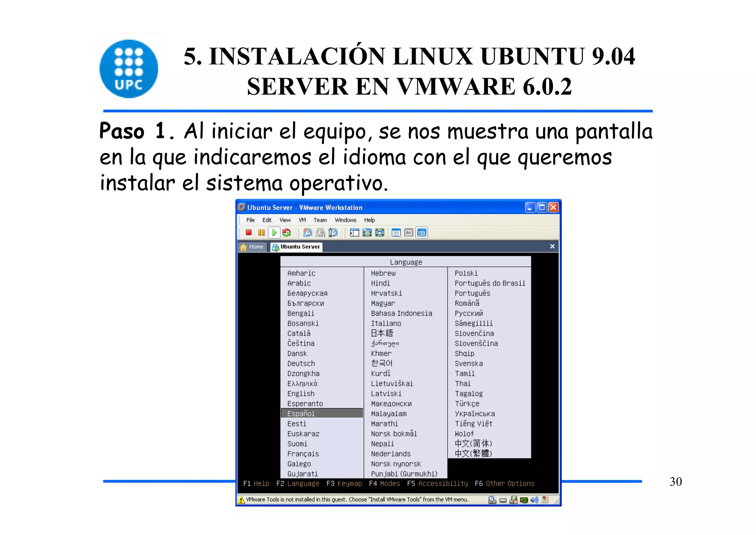The width and height of the screenshot is (756, 535).
Task: Enter full screen mode icon
Action: click(x=380, y=232)
